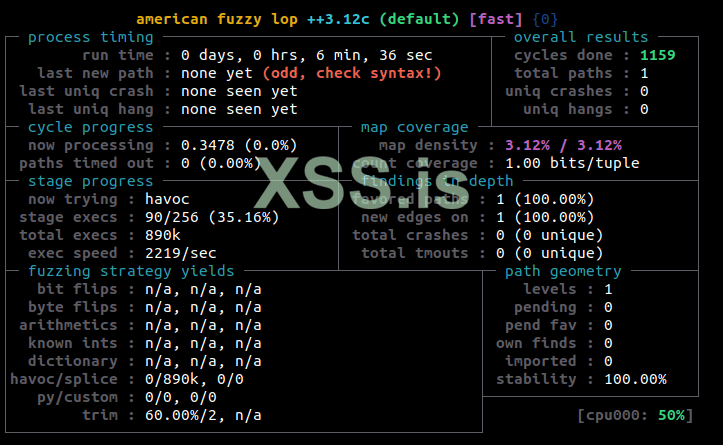
Task: Click the 'pend fav' label
Action: [x=540, y=325]
